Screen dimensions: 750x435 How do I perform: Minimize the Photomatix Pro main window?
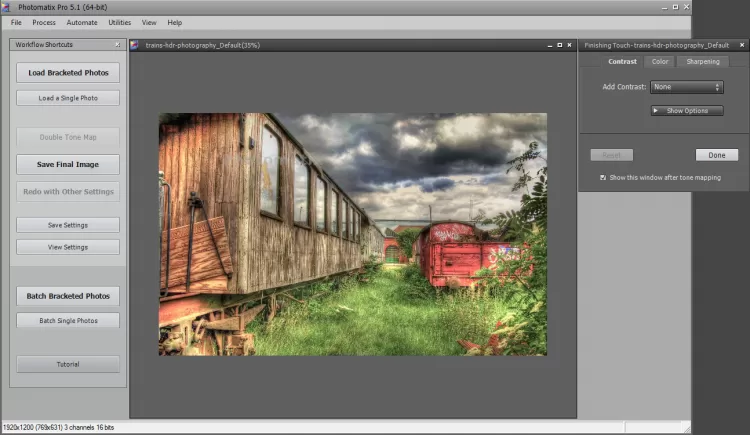pos(664,7)
